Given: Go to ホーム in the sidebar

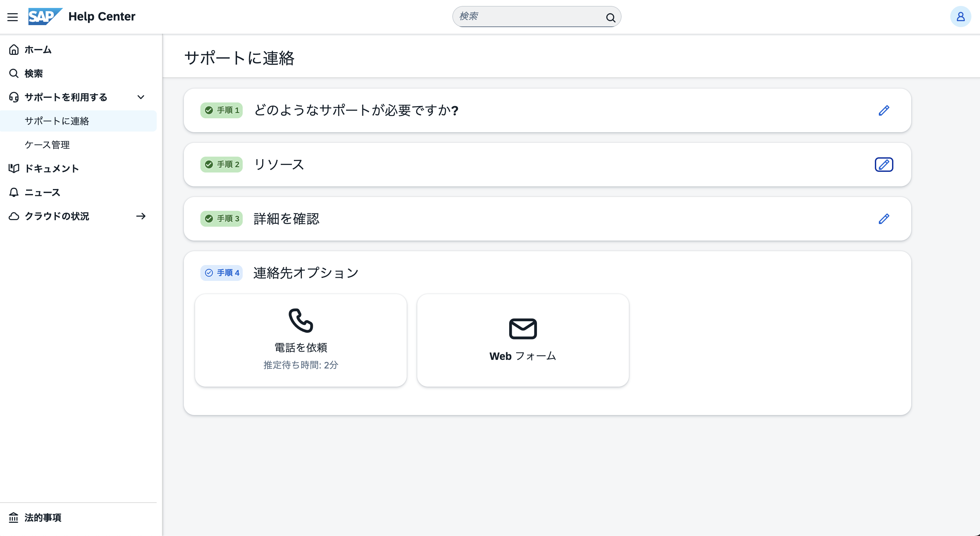Looking at the screenshot, I should [x=38, y=50].
